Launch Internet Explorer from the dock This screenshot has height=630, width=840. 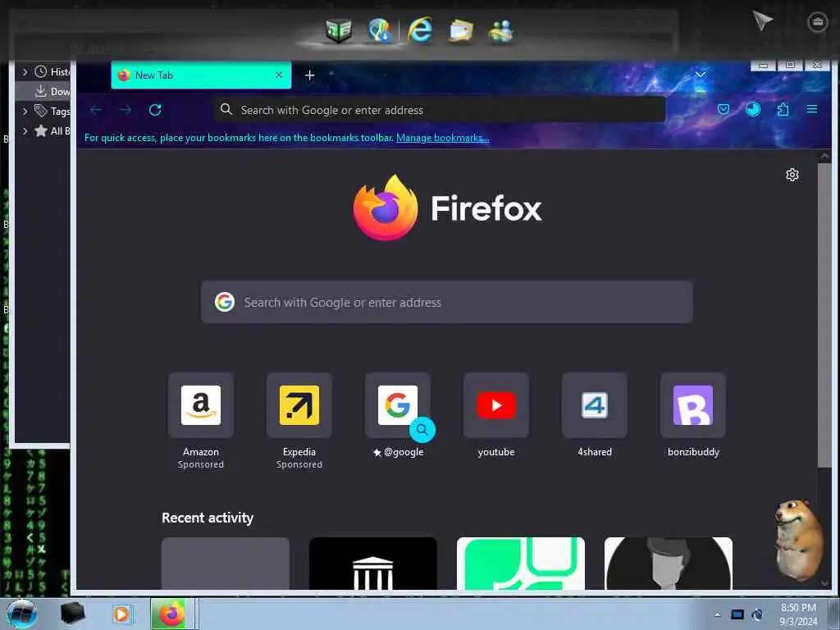click(x=420, y=30)
